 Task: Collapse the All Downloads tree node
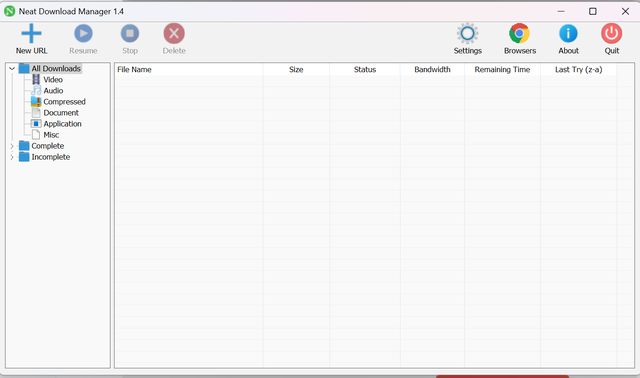point(12,69)
